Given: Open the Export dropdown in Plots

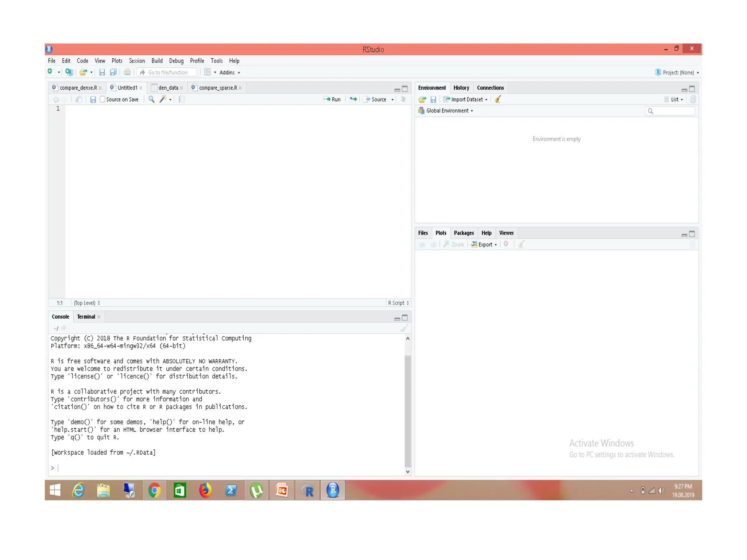Looking at the screenshot, I should click(x=486, y=245).
